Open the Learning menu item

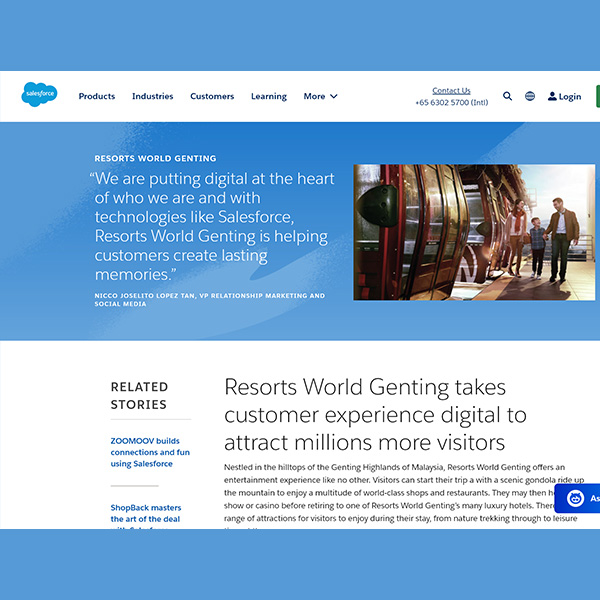click(x=268, y=96)
